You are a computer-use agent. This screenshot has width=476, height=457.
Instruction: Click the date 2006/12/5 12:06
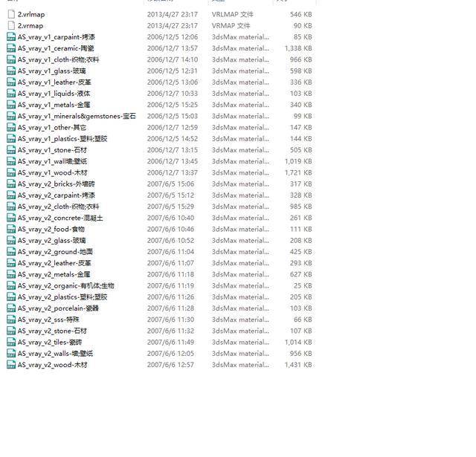173,37
